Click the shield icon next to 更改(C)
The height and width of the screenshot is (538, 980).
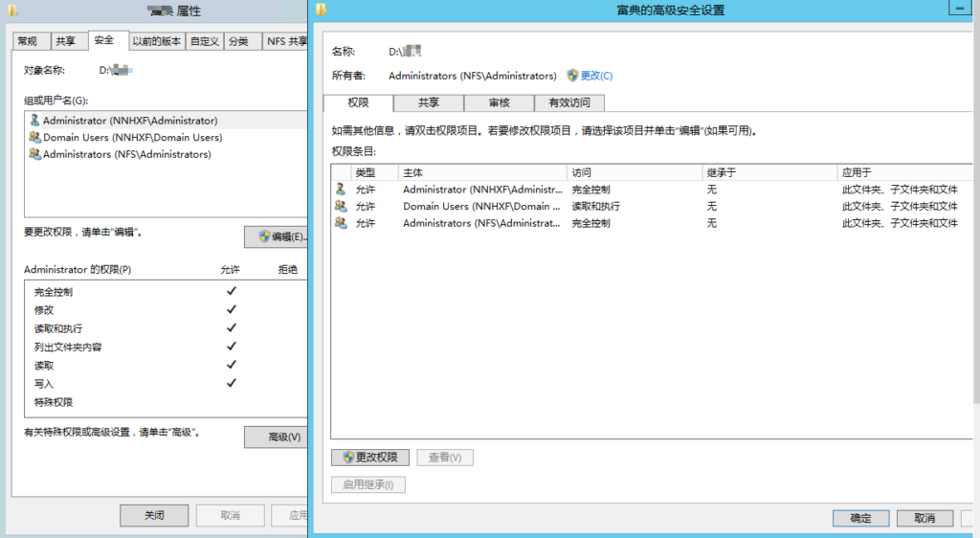[572, 76]
